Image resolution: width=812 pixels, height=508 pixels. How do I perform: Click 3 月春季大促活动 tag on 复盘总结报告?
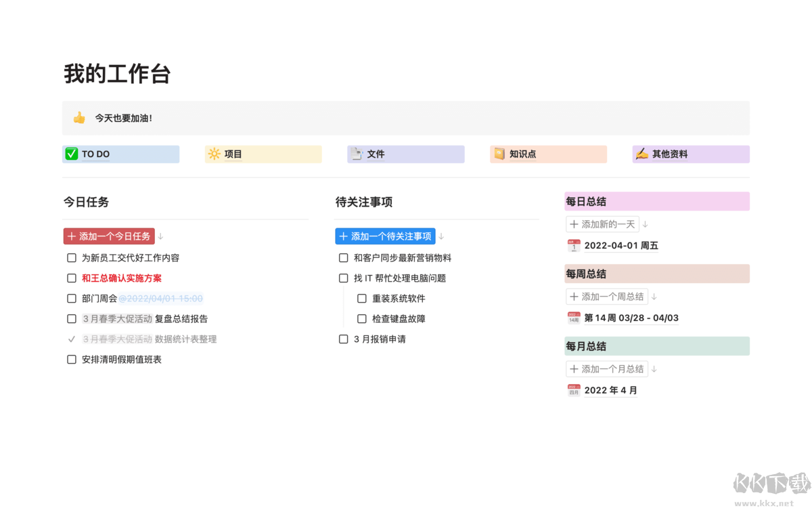(x=117, y=319)
